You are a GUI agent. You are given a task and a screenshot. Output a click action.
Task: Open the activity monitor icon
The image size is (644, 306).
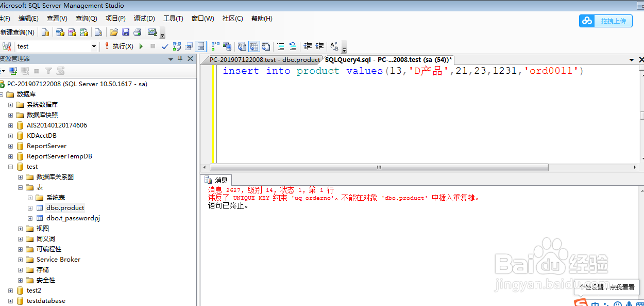coord(152,32)
